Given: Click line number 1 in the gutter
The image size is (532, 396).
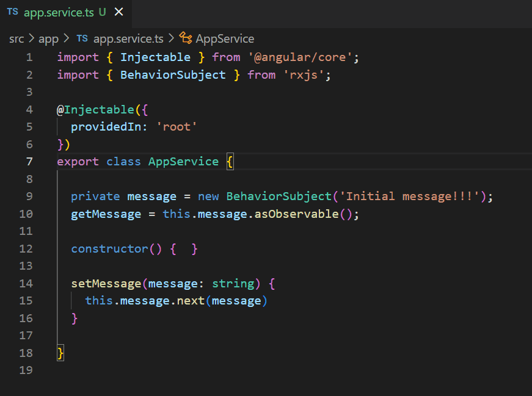Looking at the screenshot, I should click(x=29, y=57).
